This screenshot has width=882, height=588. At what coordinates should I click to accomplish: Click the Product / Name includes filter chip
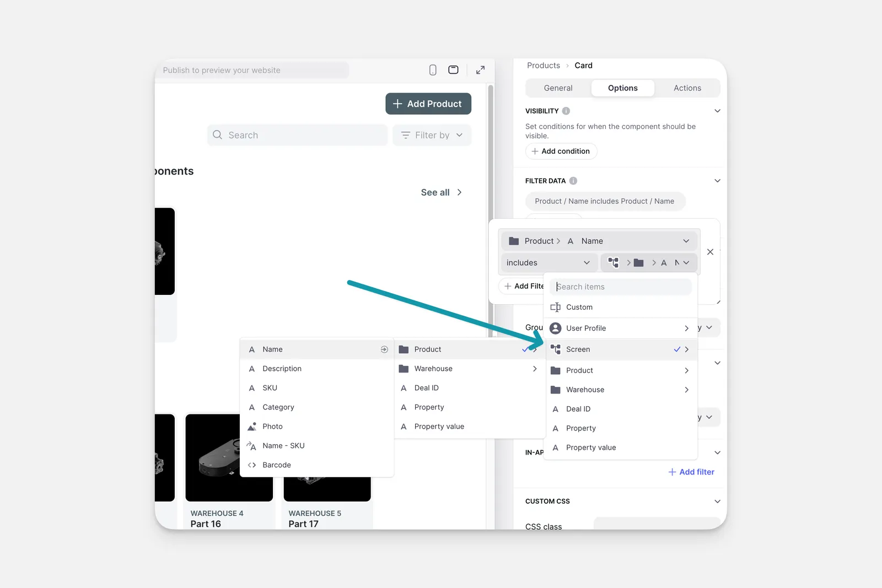point(605,201)
